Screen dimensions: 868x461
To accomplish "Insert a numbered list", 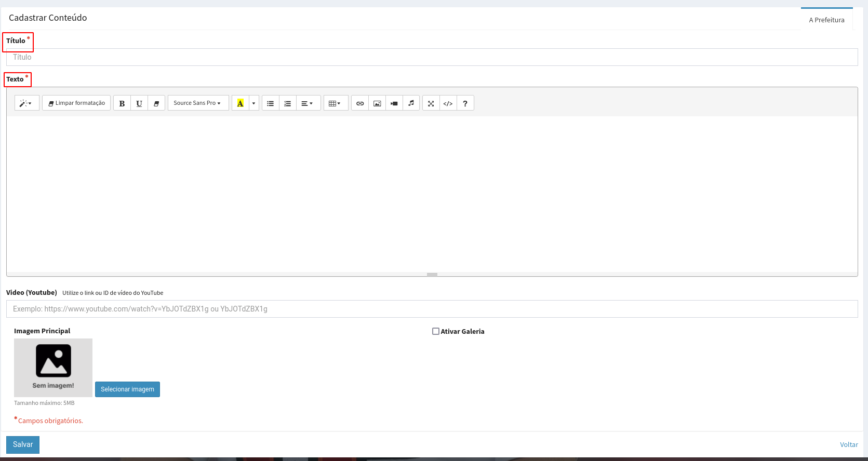I will tap(288, 103).
